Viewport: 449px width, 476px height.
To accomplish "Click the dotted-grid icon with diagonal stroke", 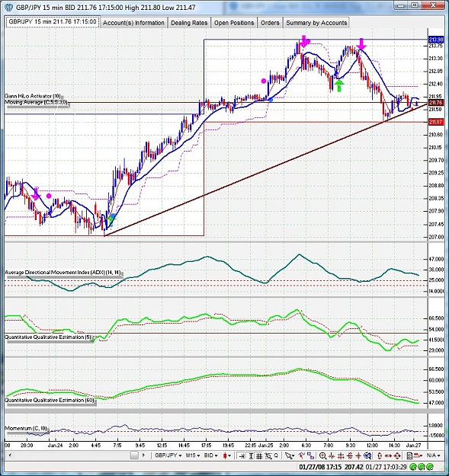I will [x=268, y=455].
